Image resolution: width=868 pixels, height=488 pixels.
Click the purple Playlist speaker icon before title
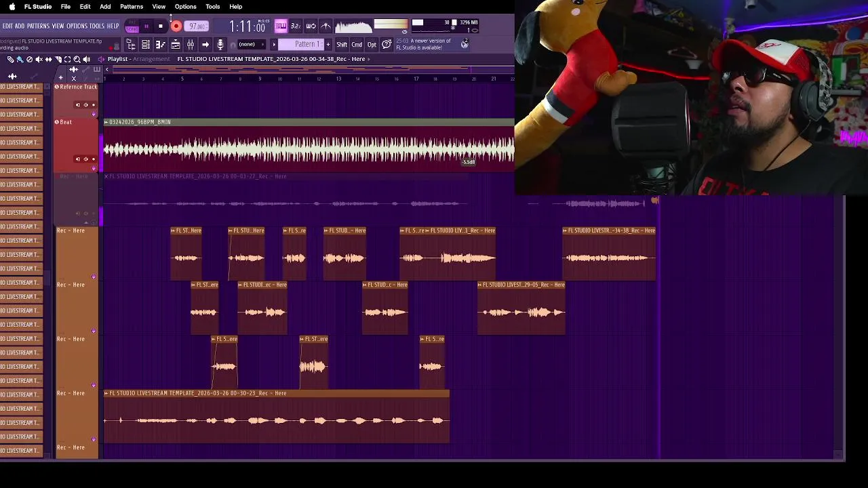[101, 59]
